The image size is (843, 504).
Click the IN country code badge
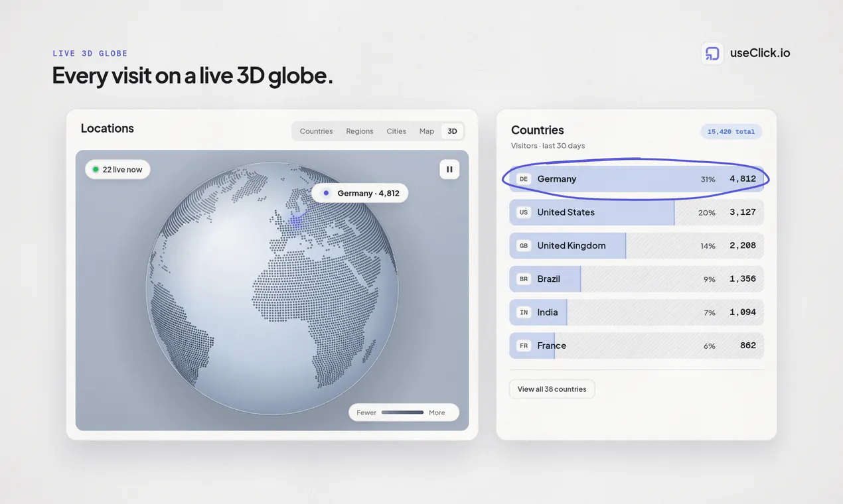click(524, 312)
